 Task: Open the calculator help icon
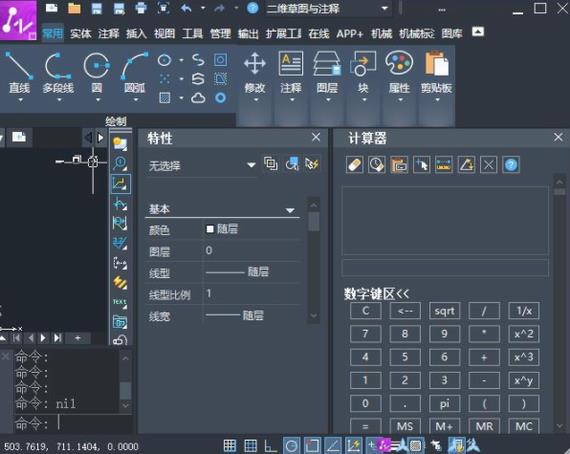coord(511,165)
